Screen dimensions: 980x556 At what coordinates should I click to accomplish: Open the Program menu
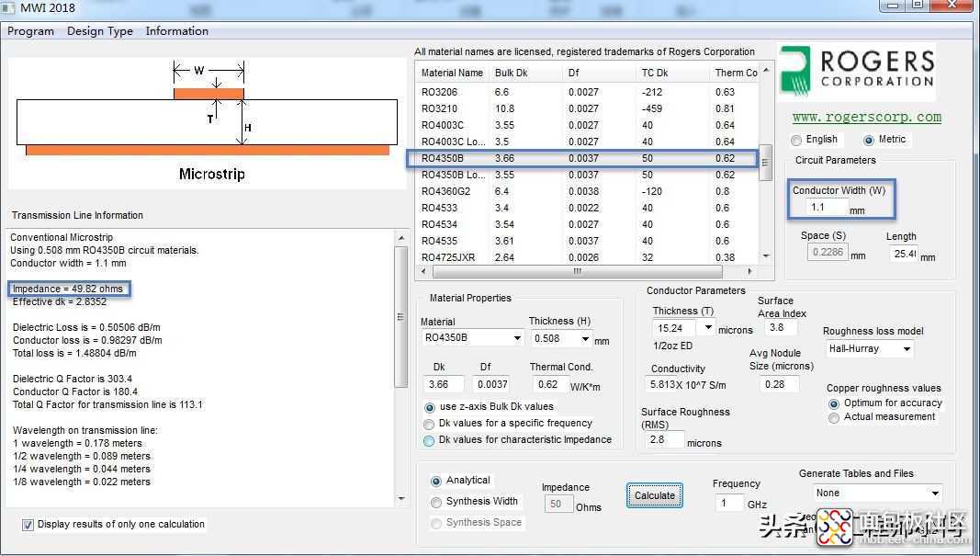pos(30,31)
